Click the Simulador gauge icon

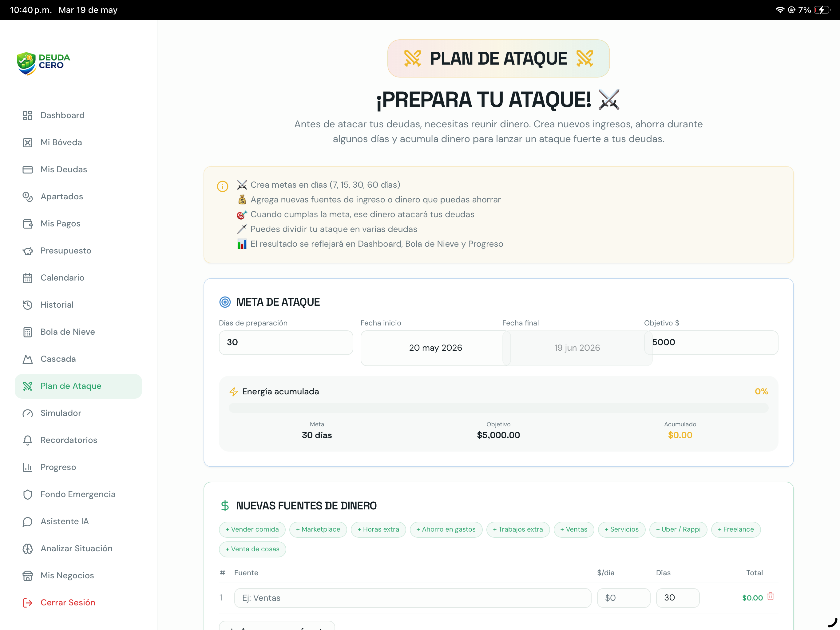click(27, 413)
